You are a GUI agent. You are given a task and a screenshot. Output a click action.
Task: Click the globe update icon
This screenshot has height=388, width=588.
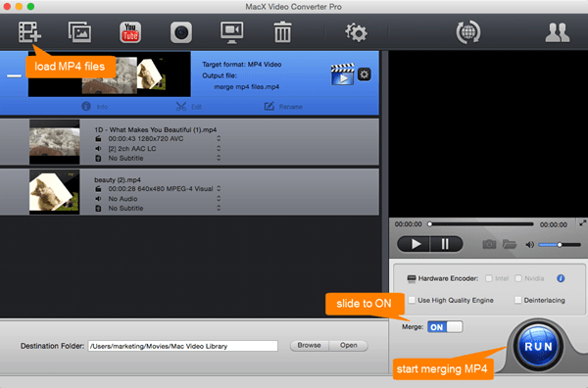click(x=468, y=32)
